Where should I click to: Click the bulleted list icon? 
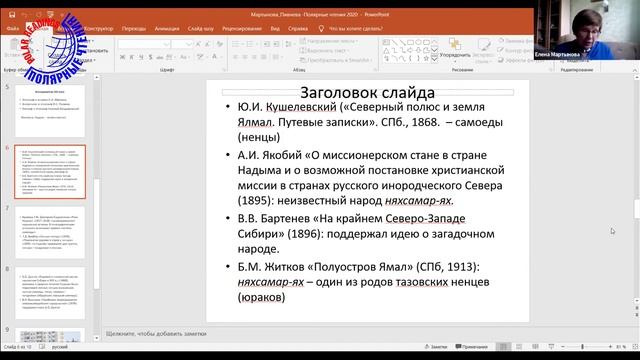coord(237,44)
